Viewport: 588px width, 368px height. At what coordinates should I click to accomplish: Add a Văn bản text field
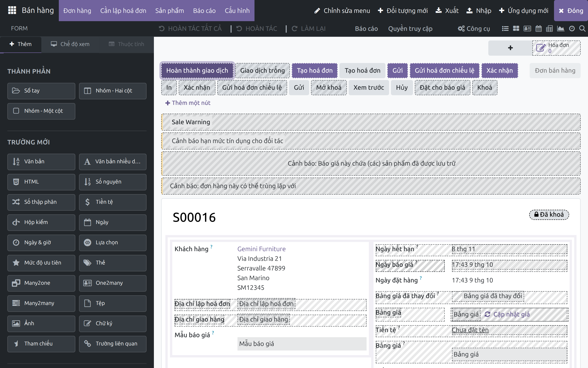[41, 162]
